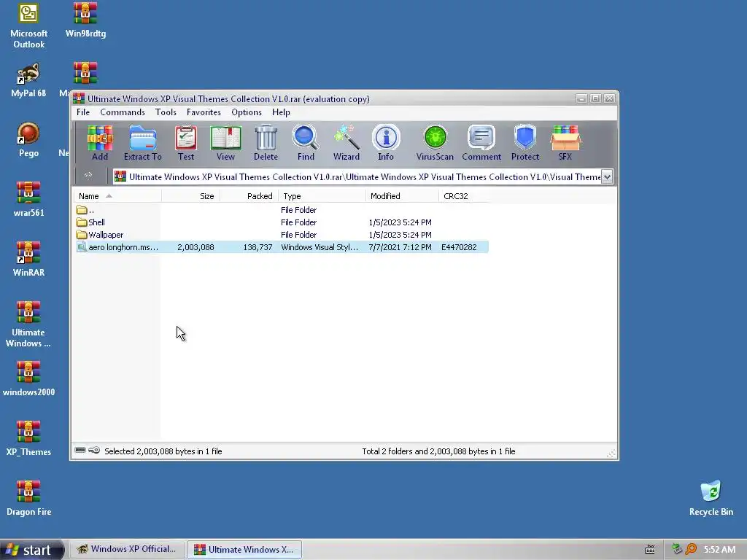This screenshot has height=560, width=747.
Task: Click the Protect shield icon
Action: pos(525,143)
